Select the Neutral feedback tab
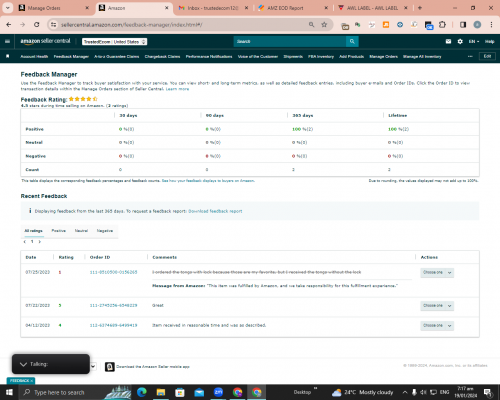Viewport: 500px width, 400px height. (x=81, y=231)
